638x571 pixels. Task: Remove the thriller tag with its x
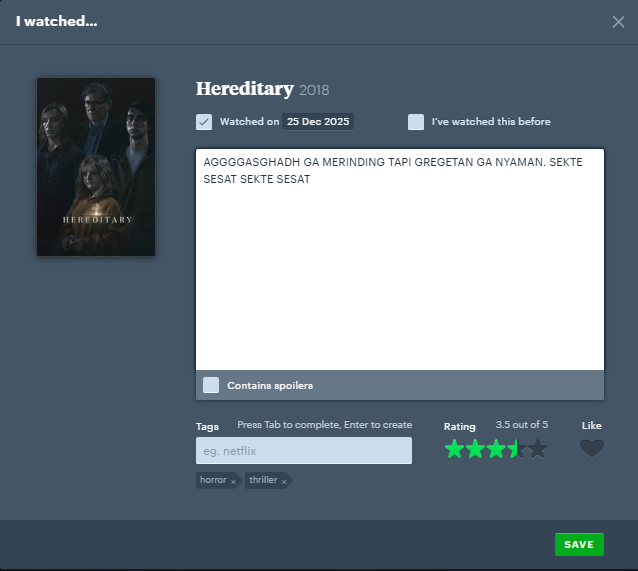(283, 481)
